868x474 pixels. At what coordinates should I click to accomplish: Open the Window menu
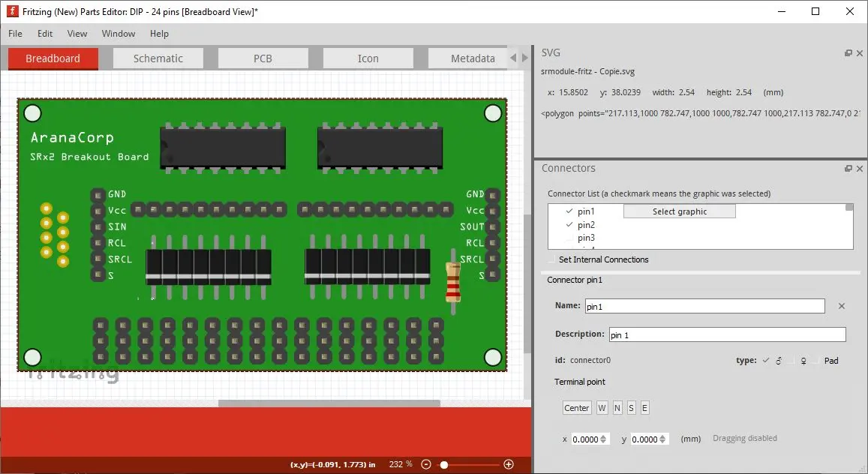(119, 34)
